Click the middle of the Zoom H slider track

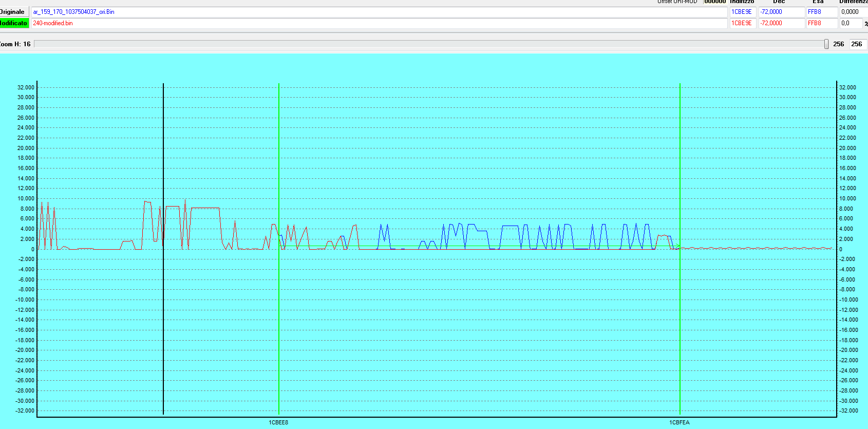429,44
